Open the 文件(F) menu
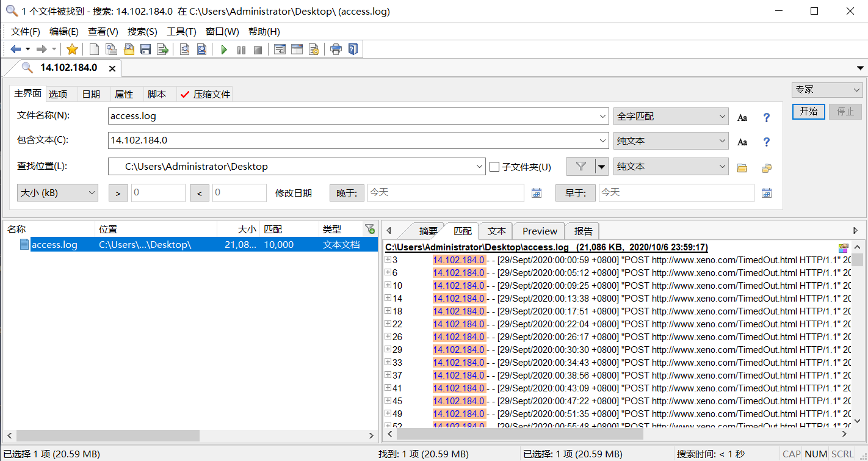This screenshot has width=868, height=461. (x=25, y=32)
